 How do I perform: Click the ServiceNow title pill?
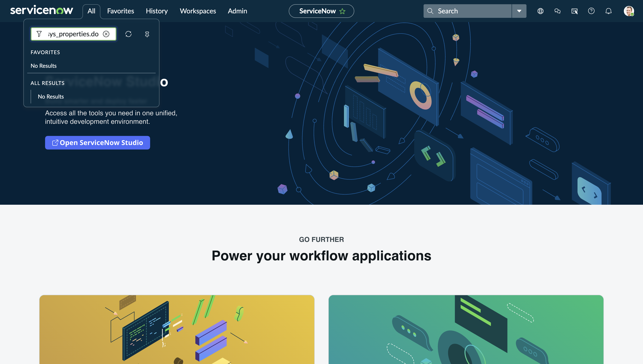[317, 11]
